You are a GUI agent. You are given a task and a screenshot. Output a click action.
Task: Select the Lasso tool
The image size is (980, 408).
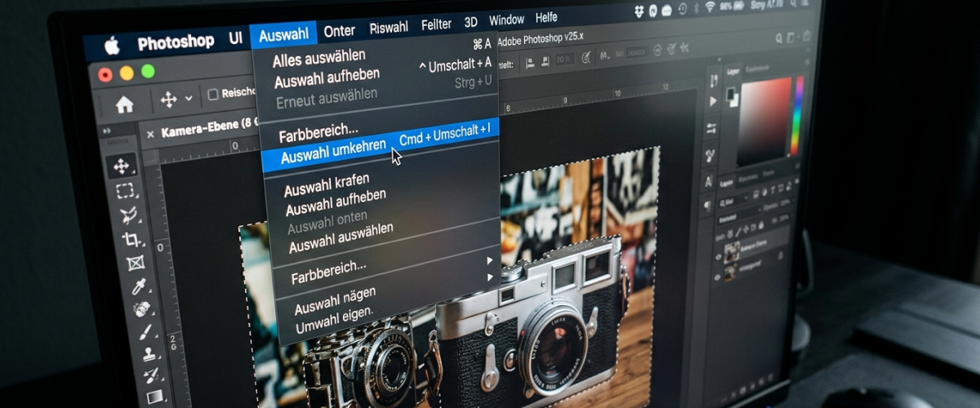tap(129, 215)
